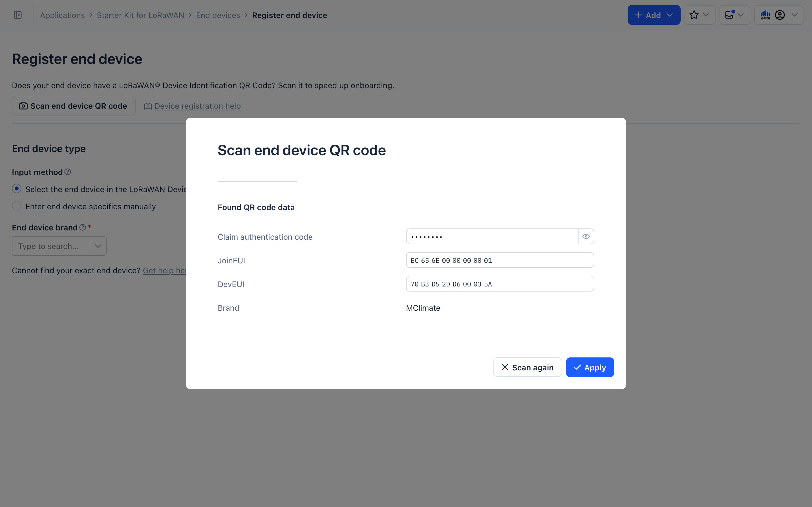Click the bookmarks star icon
Viewport: 812px width, 507px height.
(694, 15)
